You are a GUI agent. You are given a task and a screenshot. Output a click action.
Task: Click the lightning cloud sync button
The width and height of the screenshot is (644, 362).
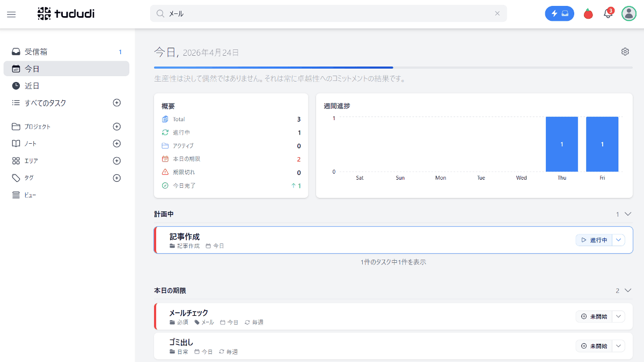point(559,13)
